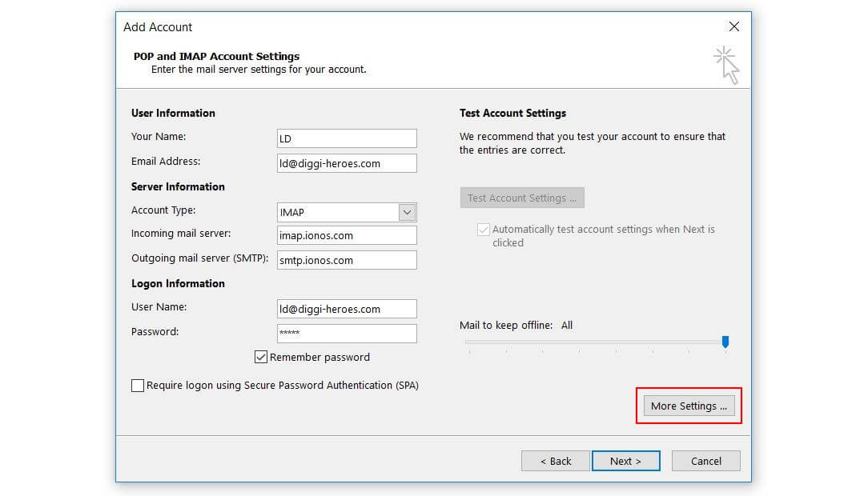Click the cursor wizard icon in the header
Screen dimensions: 868x496
click(726, 66)
